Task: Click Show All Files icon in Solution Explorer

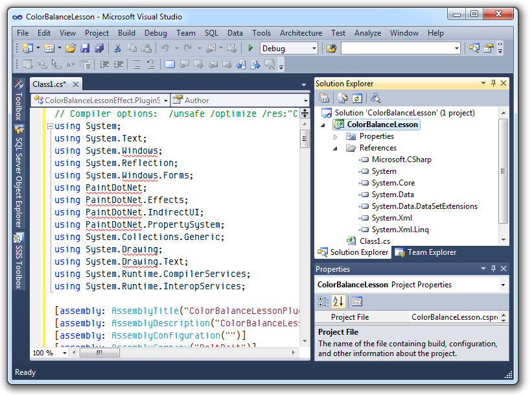Action: tap(342, 99)
